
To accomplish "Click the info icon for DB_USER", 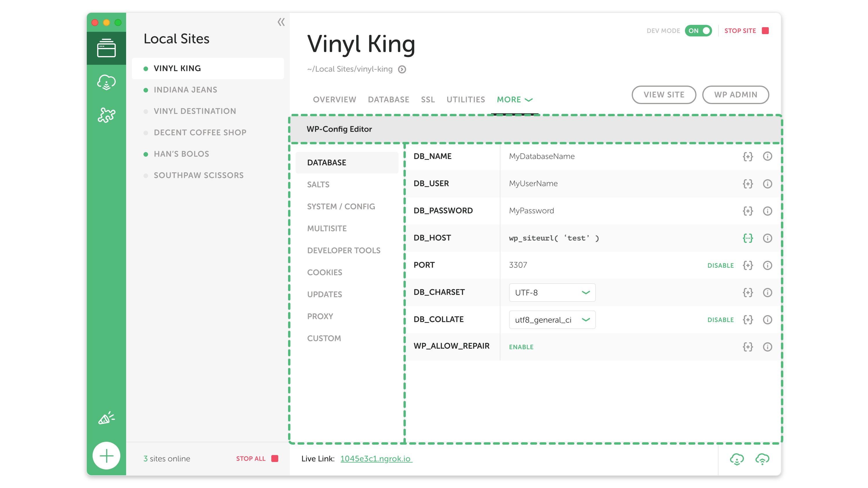I will click(767, 184).
